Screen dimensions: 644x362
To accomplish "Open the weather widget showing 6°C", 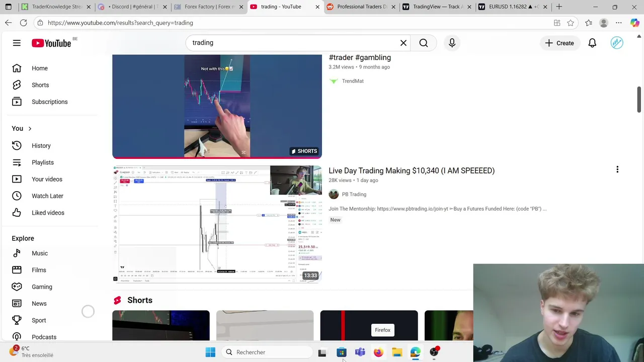I will pyautogui.click(x=33, y=351).
